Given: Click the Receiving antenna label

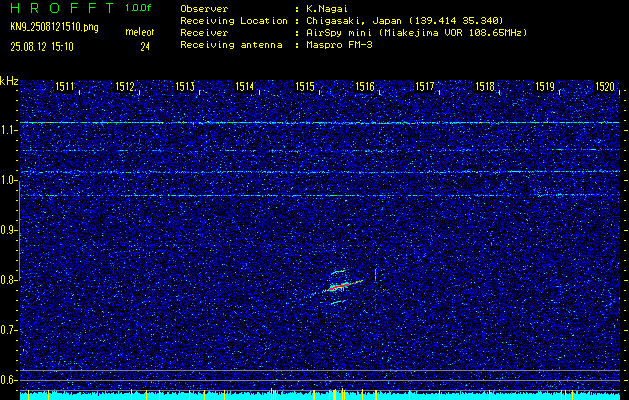Looking at the screenshot, I should coord(231,45).
